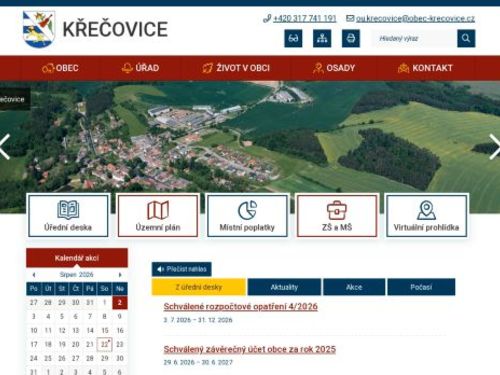Call the +420 317 741 191 link

click(x=305, y=18)
